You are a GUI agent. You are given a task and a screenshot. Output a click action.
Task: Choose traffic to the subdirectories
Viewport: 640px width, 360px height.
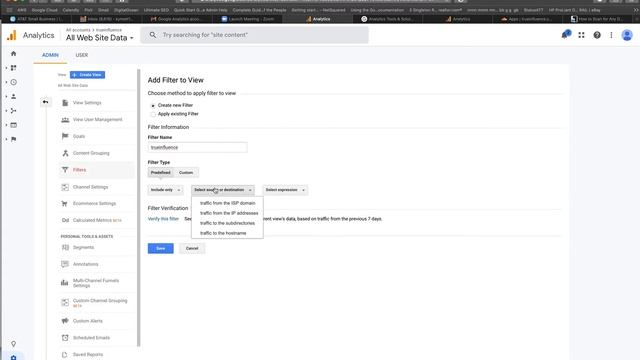point(227,223)
